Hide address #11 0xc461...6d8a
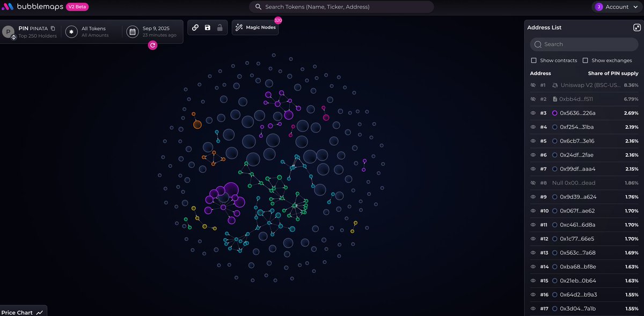 pos(533,225)
